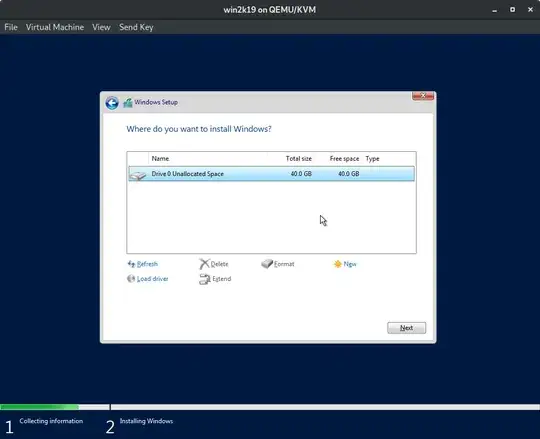Close the win2k19 QEMU/KVM window

tap(530, 10)
